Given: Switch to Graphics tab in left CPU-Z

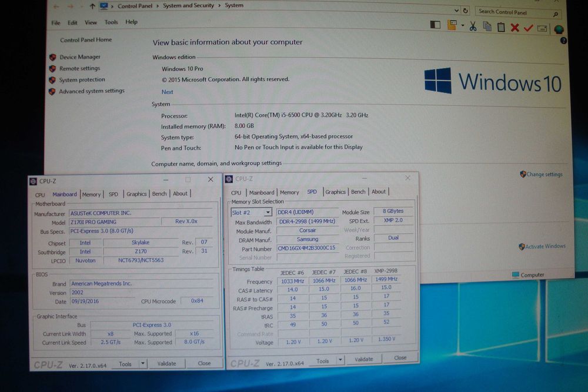Looking at the screenshot, I should tap(136, 194).
